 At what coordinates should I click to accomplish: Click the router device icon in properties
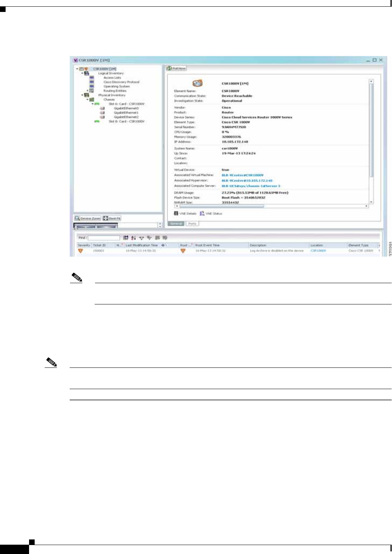coord(197,83)
